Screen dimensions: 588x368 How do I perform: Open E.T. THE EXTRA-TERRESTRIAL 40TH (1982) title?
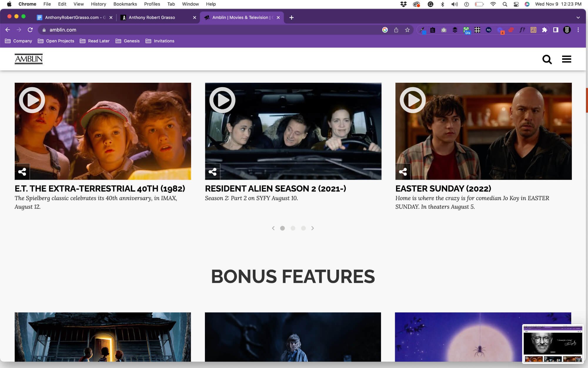(100, 188)
